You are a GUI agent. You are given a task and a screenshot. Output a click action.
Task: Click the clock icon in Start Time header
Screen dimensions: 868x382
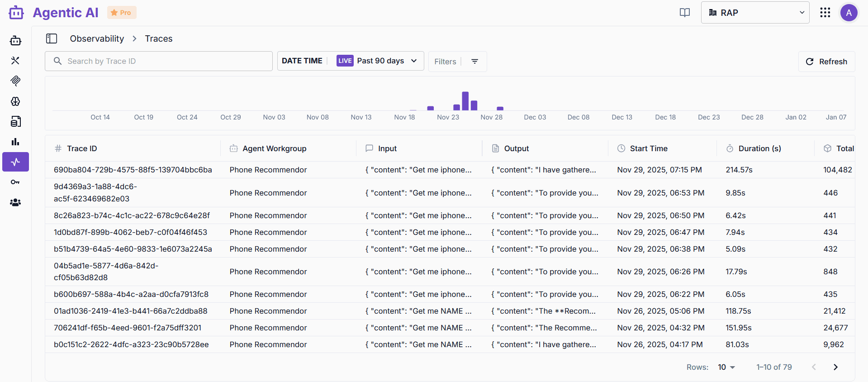(x=621, y=148)
